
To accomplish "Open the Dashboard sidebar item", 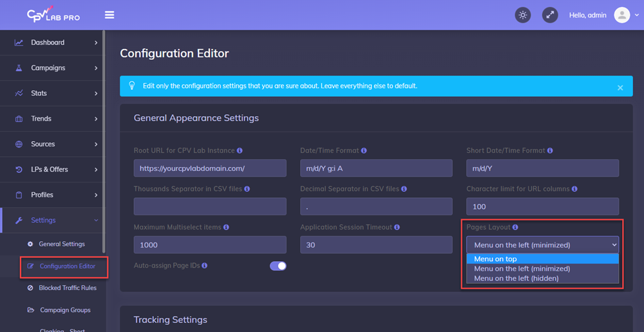I will point(51,43).
